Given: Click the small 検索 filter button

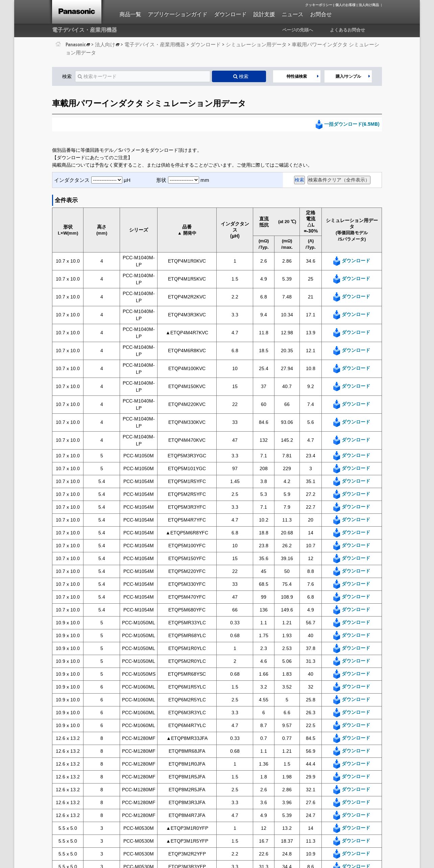Looking at the screenshot, I should pyautogui.click(x=299, y=180).
